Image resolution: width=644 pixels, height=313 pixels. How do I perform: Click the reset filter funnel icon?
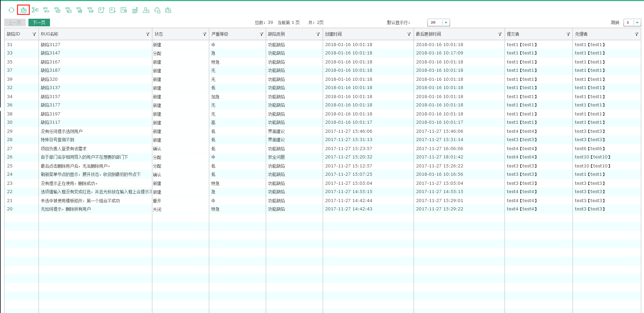coord(46,10)
